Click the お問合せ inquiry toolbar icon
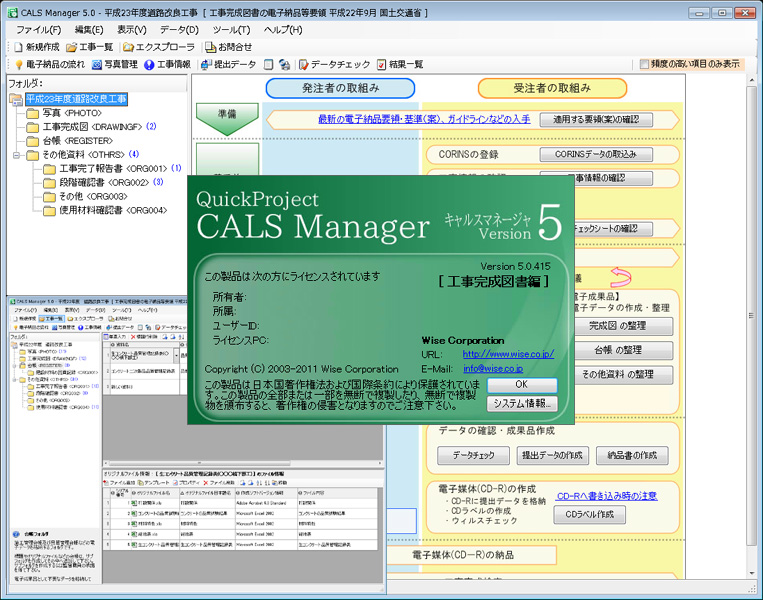The height and width of the screenshot is (600, 763). [x=210, y=47]
